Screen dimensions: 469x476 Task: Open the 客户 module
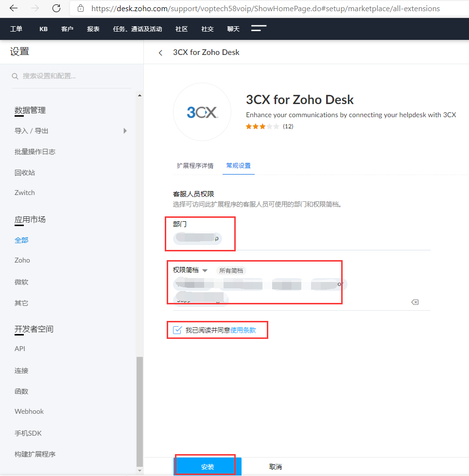(67, 29)
